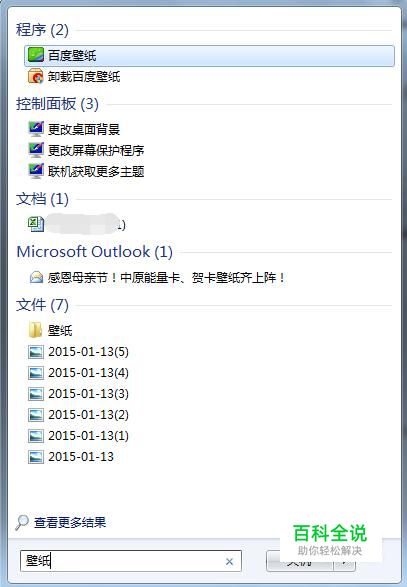The image size is (407, 587).
Task: Click the 更改桌面背景 control panel icon
Action: [x=36, y=129]
